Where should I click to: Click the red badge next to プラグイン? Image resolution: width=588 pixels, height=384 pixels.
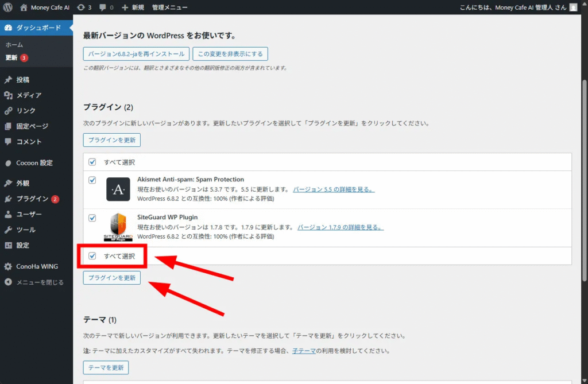pyautogui.click(x=55, y=199)
